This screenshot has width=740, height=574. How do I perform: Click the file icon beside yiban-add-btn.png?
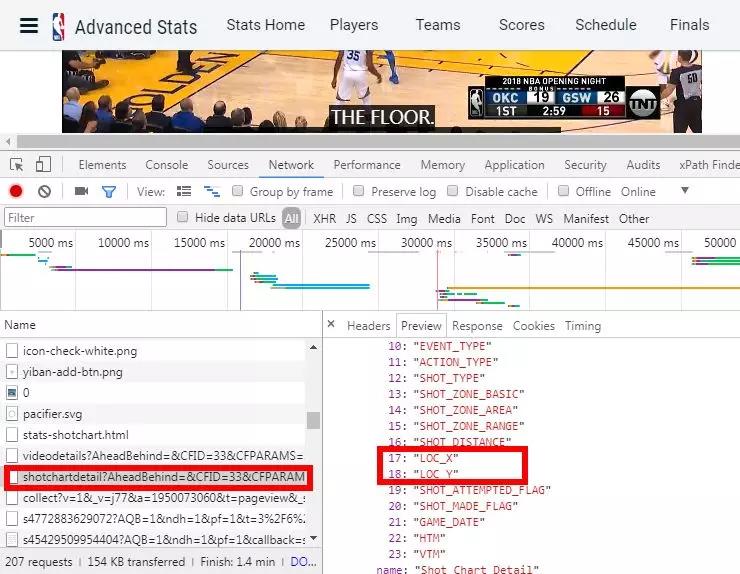pos(12,372)
